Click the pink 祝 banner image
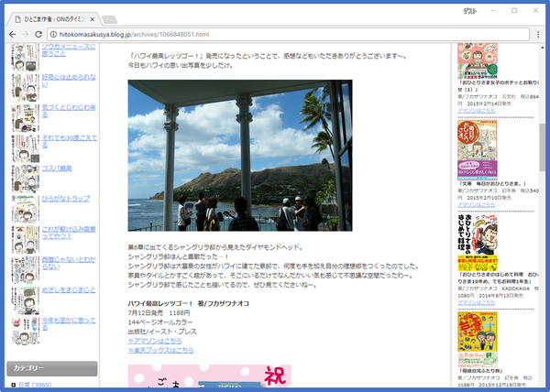 pos(209,376)
